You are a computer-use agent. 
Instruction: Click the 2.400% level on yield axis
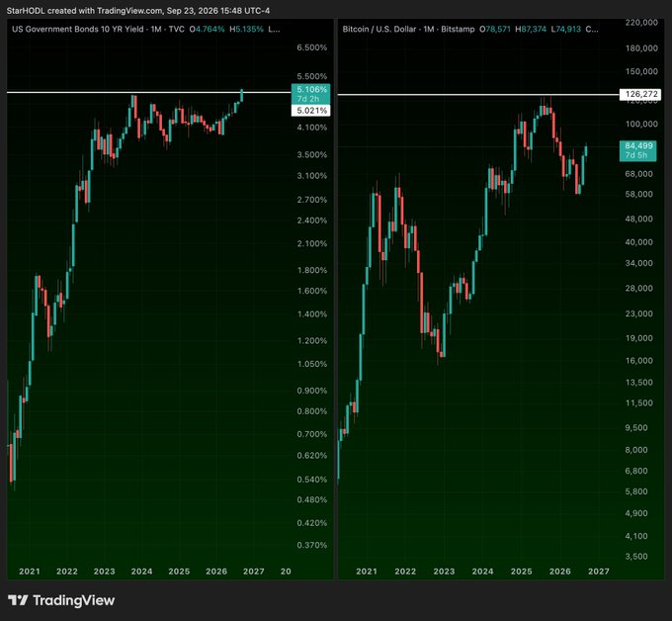click(312, 221)
